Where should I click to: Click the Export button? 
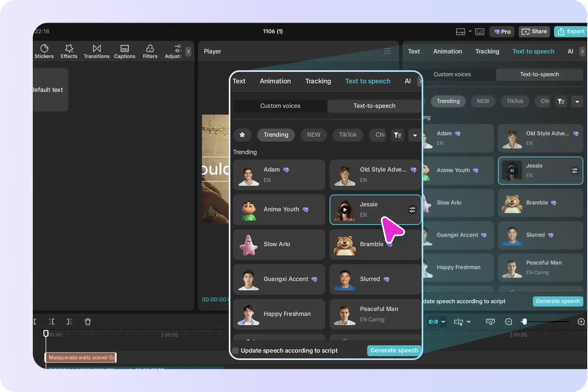(570, 31)
